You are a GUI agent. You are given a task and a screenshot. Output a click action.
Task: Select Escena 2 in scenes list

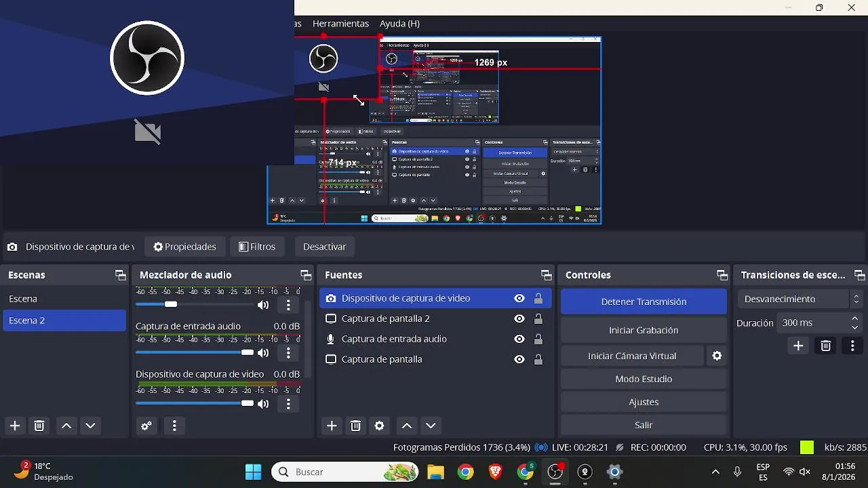coord(64,321)
